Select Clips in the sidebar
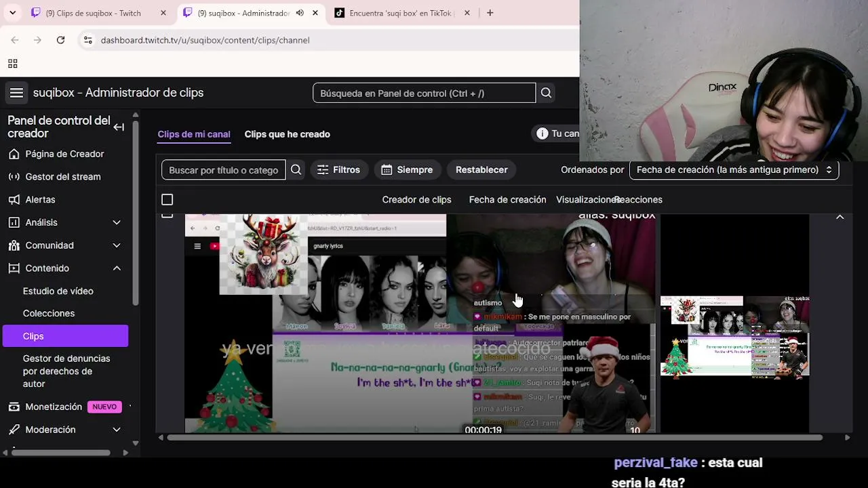Screen dimensions: 868x488 pos(65,336)
